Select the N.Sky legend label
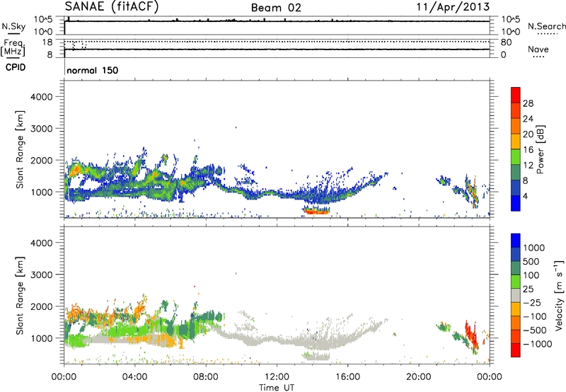Viewport: 566px width, 392px height. 13,26
